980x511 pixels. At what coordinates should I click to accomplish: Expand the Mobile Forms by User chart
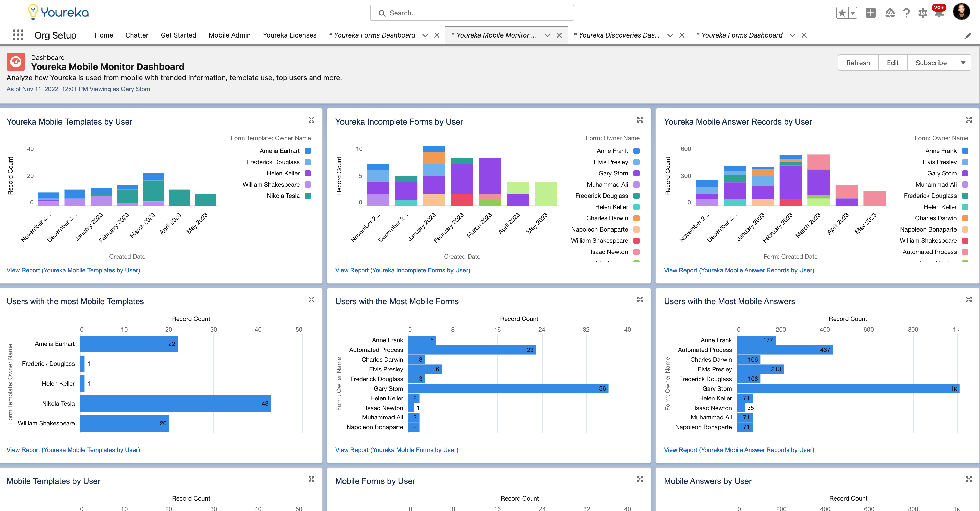click(640, 479)
